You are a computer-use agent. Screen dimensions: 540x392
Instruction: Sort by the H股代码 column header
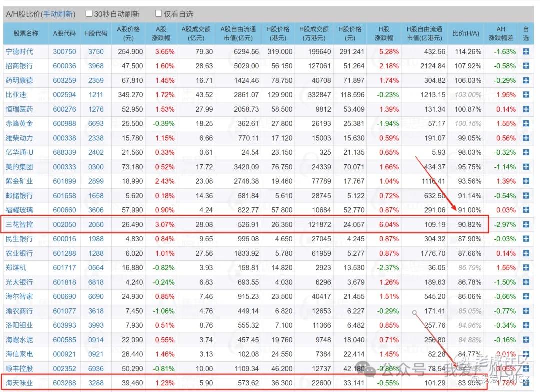click(96, 34)
